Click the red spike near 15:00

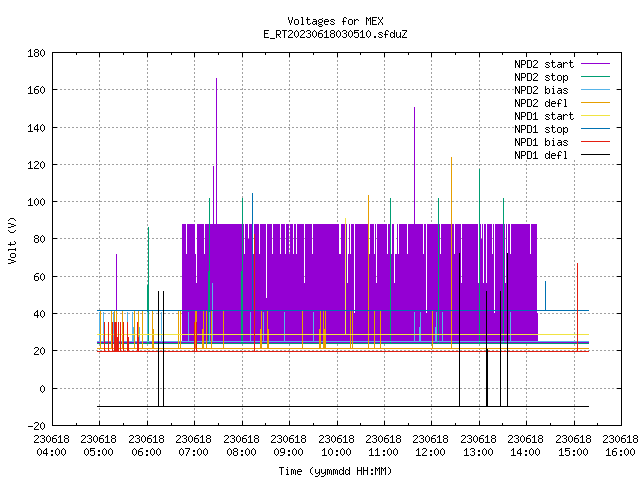(x=578, y=307)
